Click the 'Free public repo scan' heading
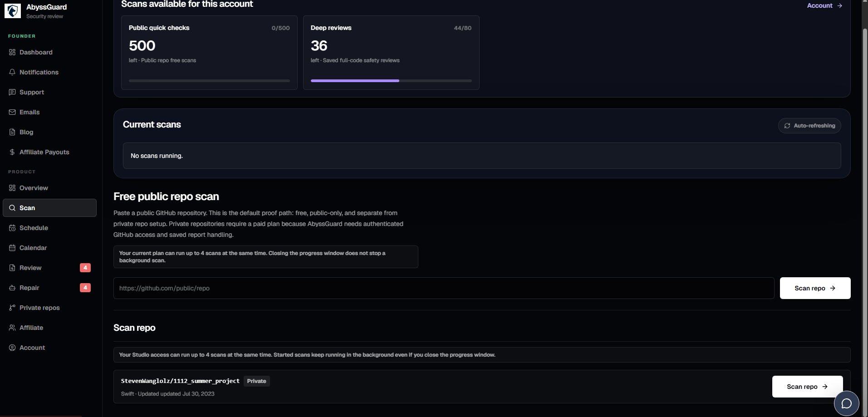Image resolution: width=868 pixels, height=417 pixels. pos(166,196)
